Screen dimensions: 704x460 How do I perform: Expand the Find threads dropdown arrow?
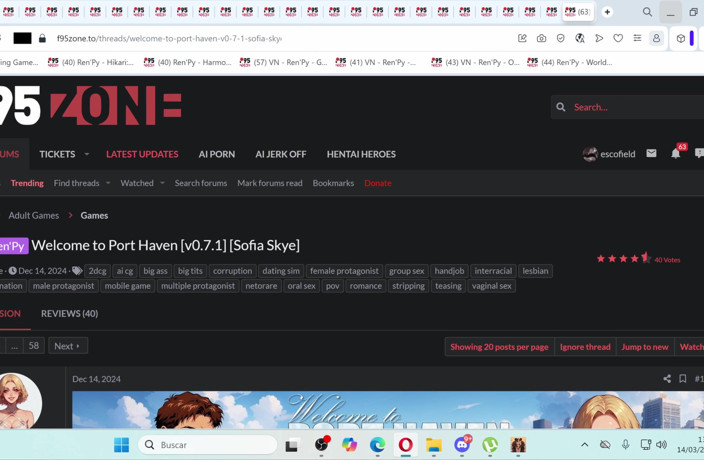[x=108, y=183]
